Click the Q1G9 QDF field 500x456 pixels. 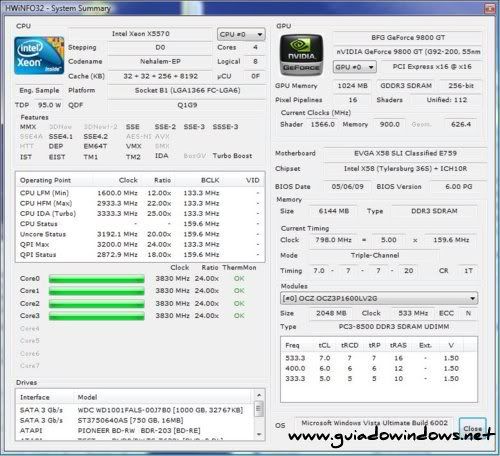pyautogui.click(x=187, y=105)
